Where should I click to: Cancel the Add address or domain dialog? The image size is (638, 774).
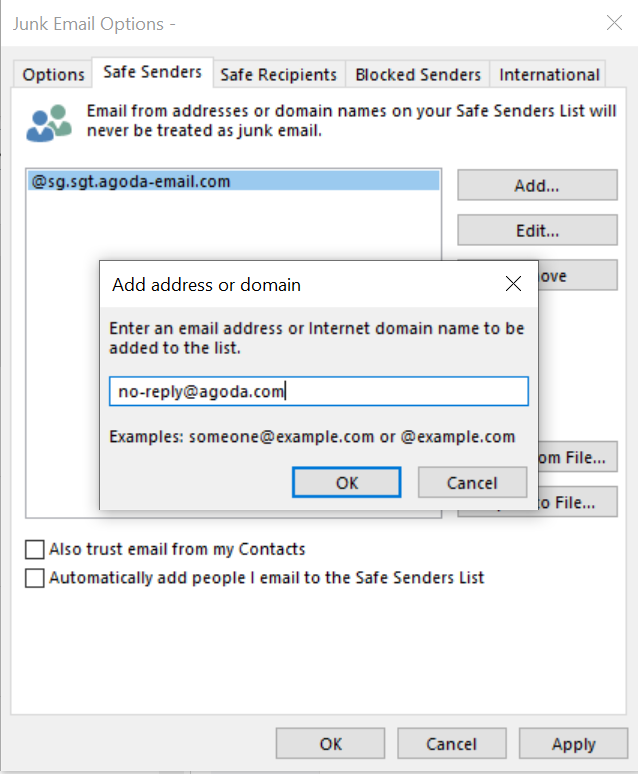point(472,482)
